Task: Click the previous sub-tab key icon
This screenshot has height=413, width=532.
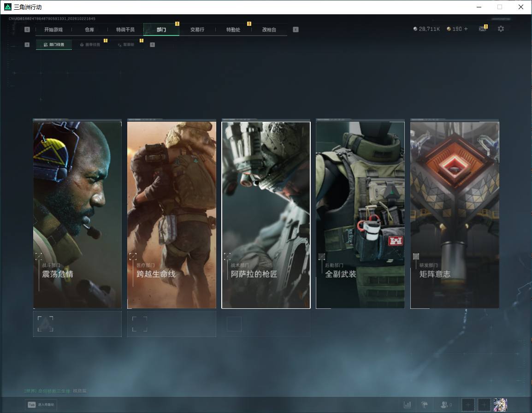Action: (x=27, y=44)
